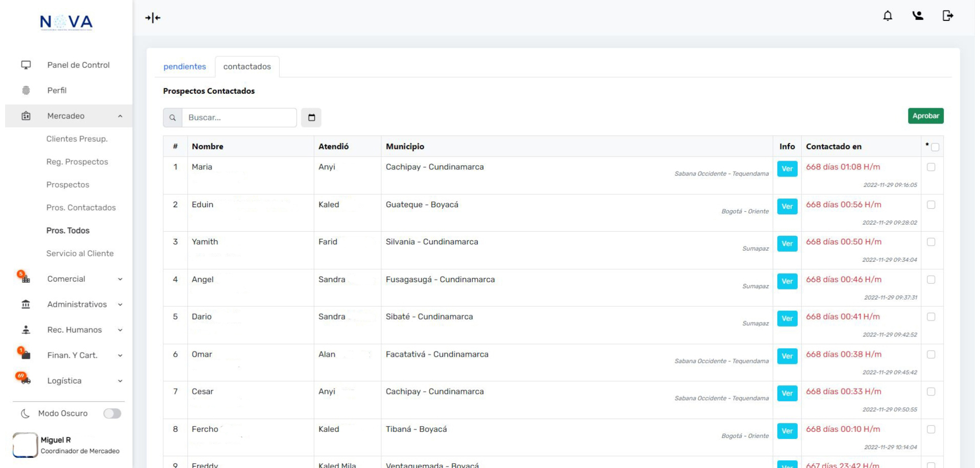Click the notification bell icon
This screenshot has height=468, width=980.
click(888, 16)
